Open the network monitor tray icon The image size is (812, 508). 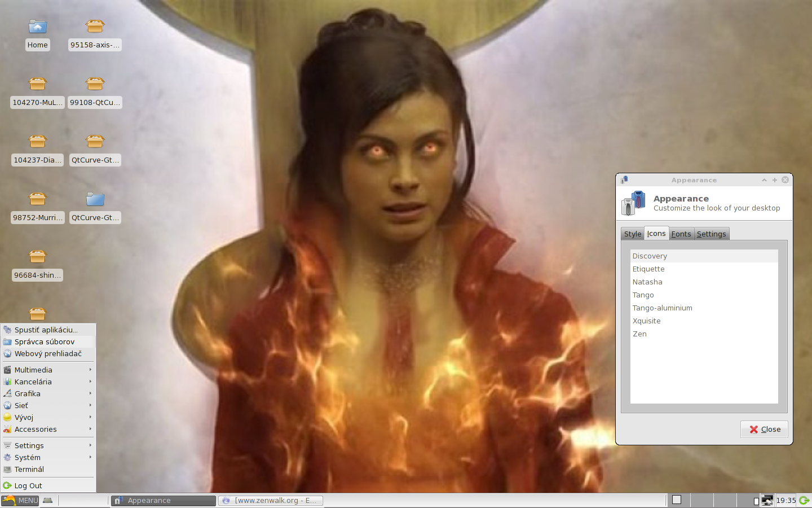(767, 501)
